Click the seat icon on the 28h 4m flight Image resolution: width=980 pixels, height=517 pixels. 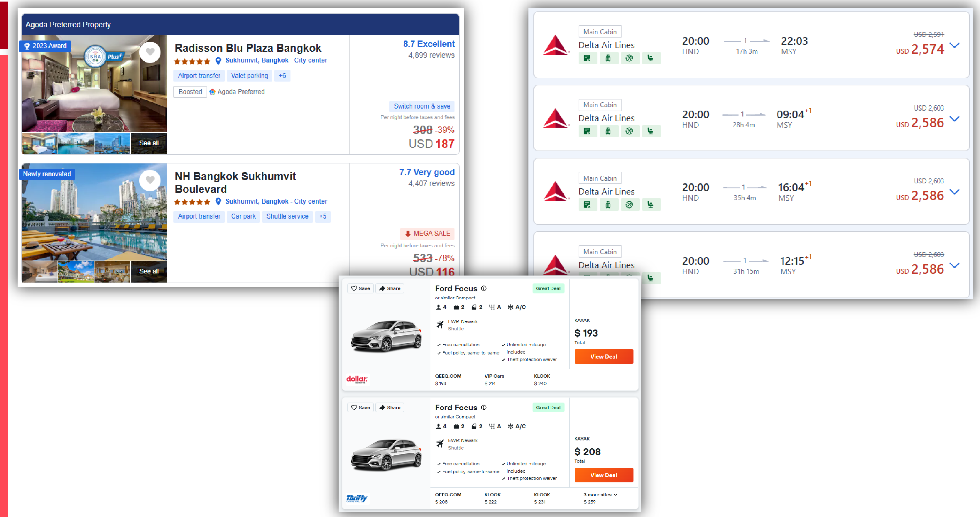[x=650, y=131]
